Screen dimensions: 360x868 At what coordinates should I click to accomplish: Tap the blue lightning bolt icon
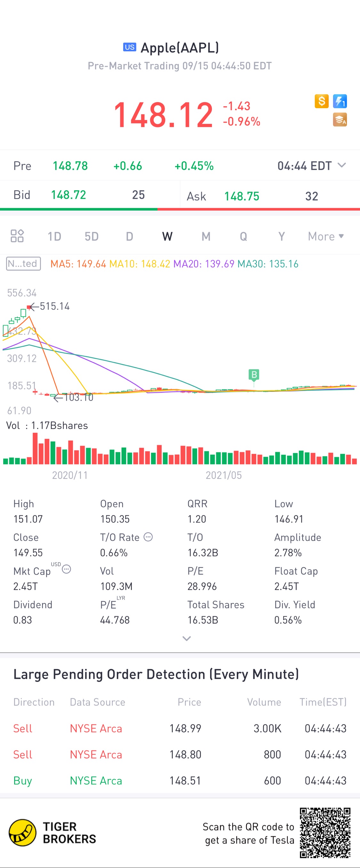[340, 101]
